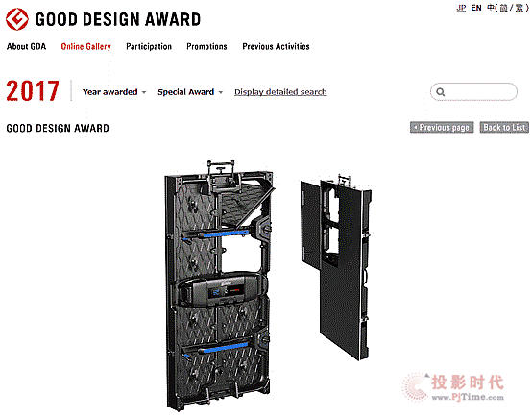
Task: Click the LED panel front view image
Action: coord(336,267)
